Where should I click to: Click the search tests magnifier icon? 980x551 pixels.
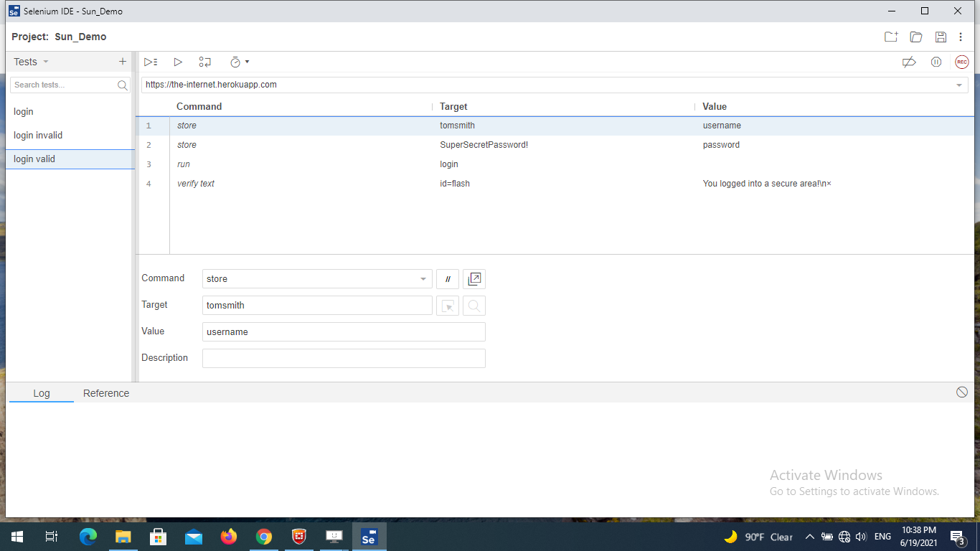pos(123,85)
